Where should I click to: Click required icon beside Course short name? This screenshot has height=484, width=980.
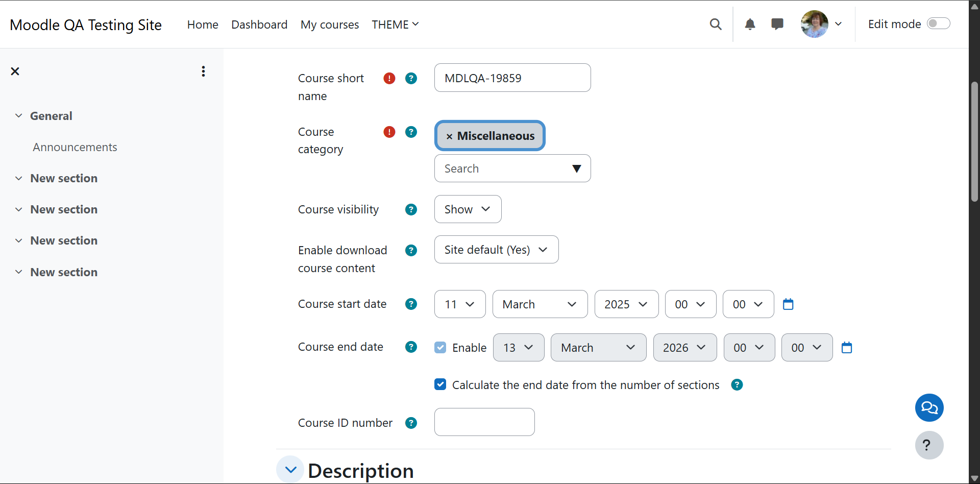point(389,78)
